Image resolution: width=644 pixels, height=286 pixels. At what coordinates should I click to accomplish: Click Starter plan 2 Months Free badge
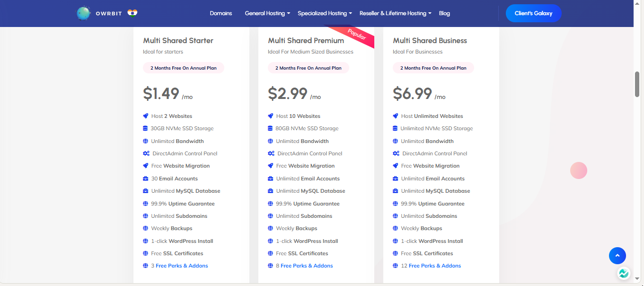(x=184, y=68)
